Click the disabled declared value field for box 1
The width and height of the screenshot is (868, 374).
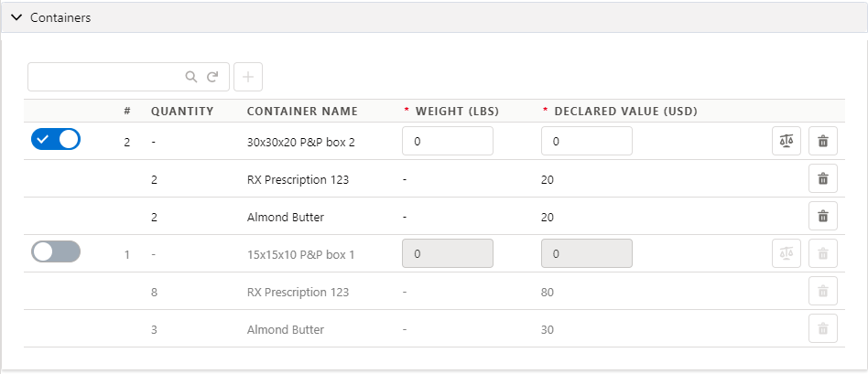[586, 254]
